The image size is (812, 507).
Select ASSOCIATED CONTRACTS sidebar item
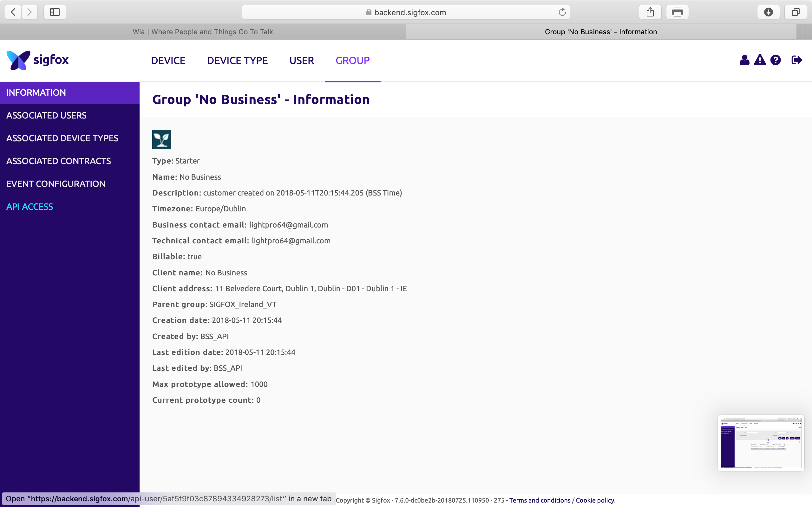click(x=58, y=161)
